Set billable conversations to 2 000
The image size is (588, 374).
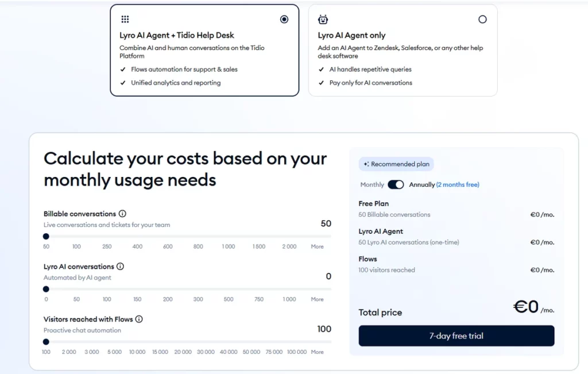coord(289,246)
